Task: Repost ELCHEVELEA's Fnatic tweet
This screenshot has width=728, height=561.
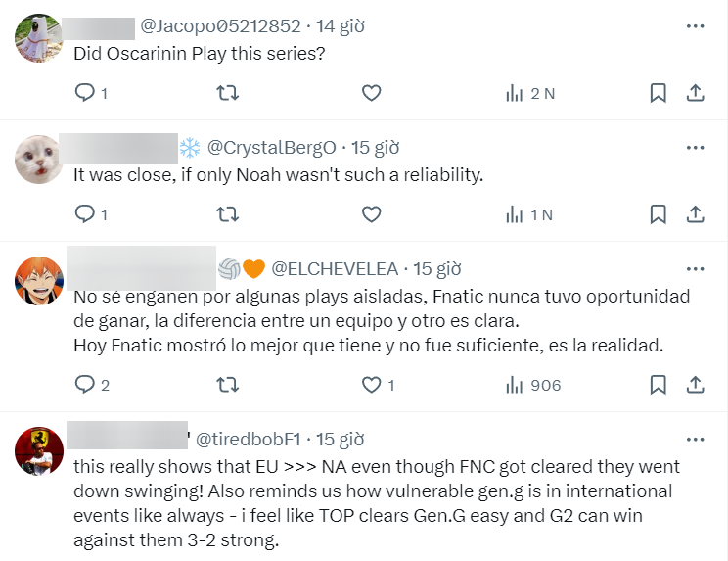Action: [x=227, y=385]
